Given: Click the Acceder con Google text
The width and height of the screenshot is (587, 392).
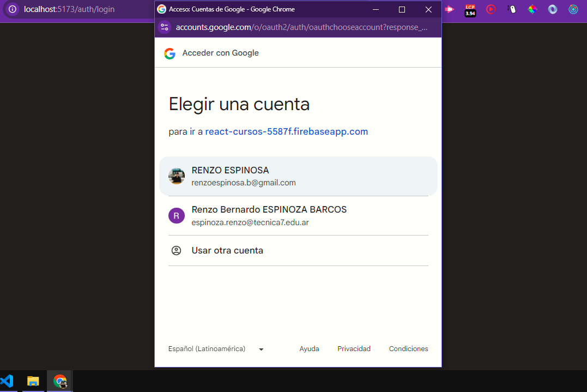Looking at the screenshot, I should [221, 53].
